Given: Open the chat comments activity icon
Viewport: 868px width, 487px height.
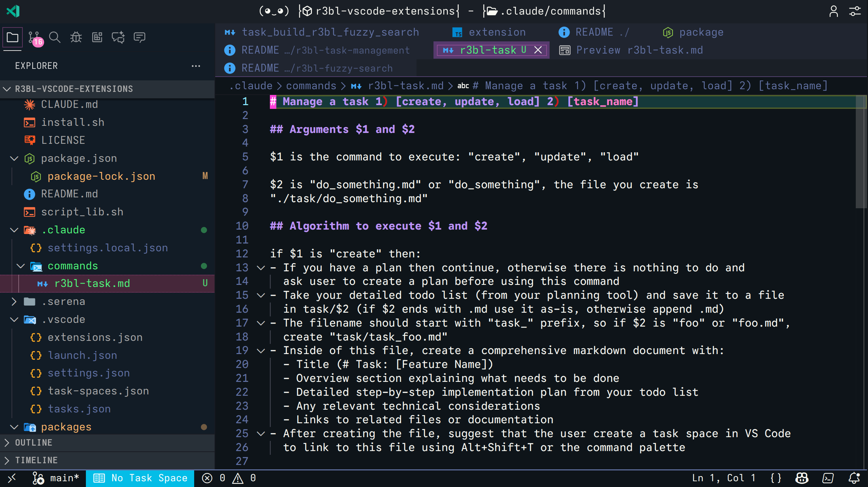Looking at the screenshot, I should [139, 37].
